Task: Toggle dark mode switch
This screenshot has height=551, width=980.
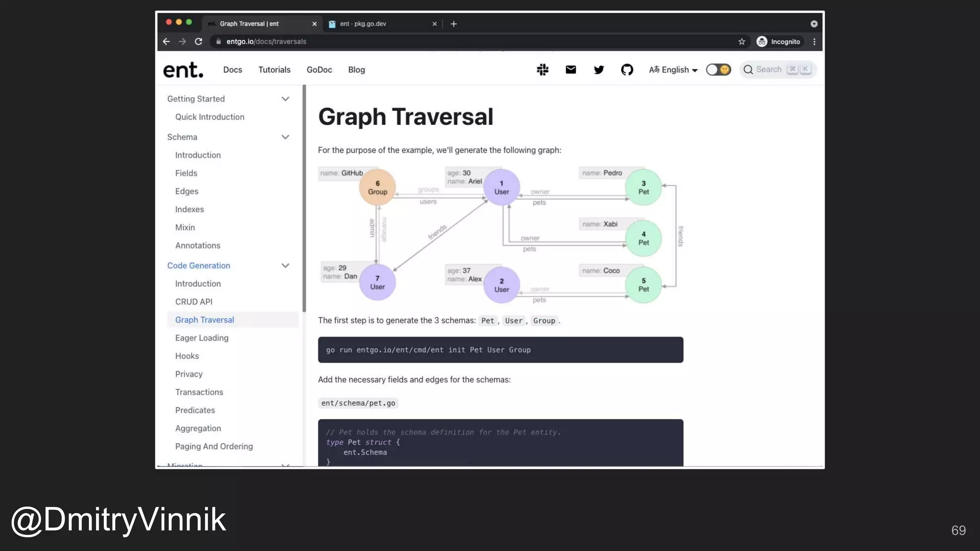Action: pyautogui.click(x=718, y=70)
